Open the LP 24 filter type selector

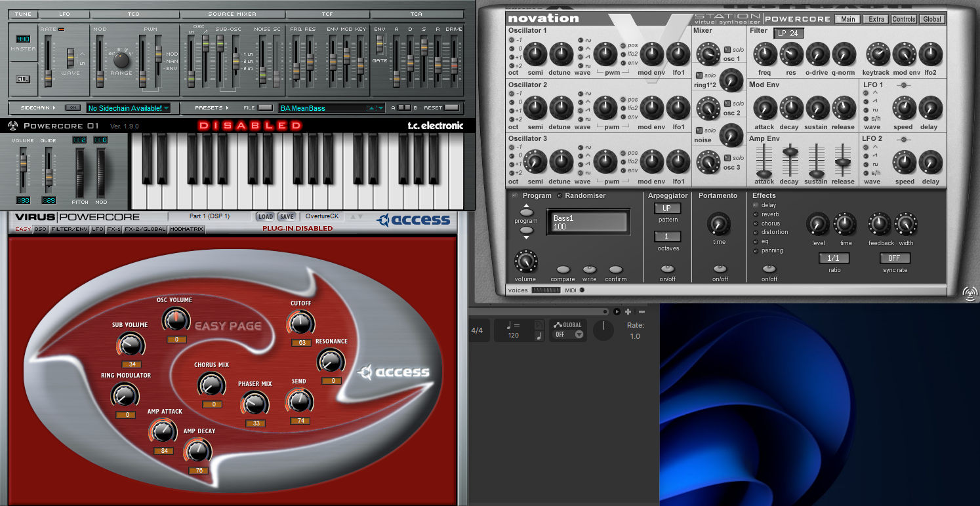pyautogui.click(x=788, y=33)
